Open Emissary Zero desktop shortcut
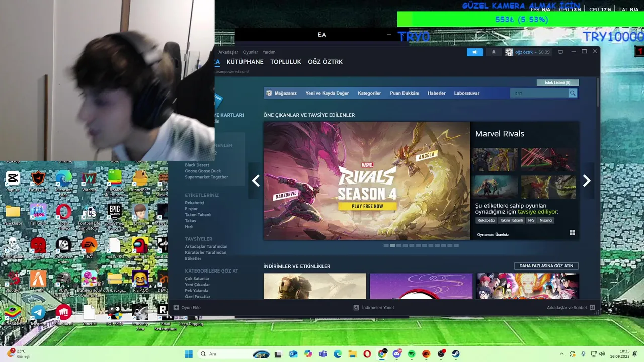 tap(140, 317)
